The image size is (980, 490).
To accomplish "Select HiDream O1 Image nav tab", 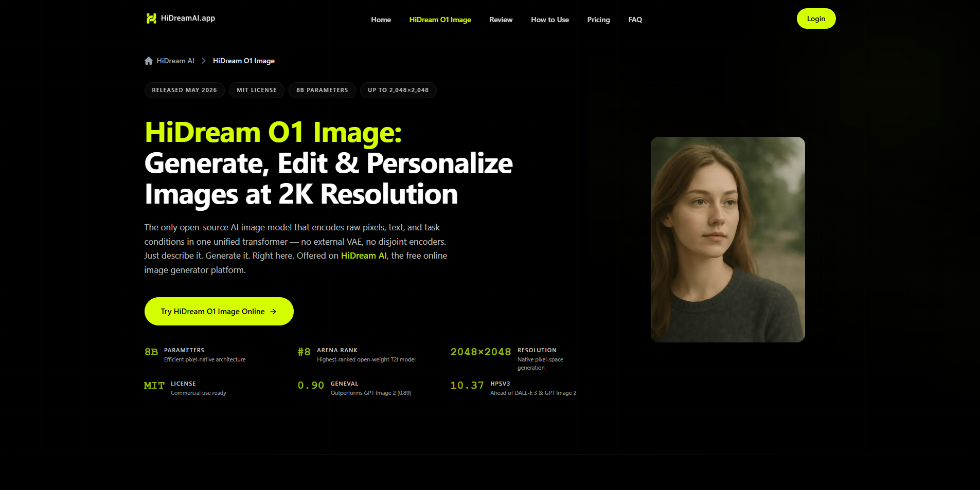I will (440, 20).
